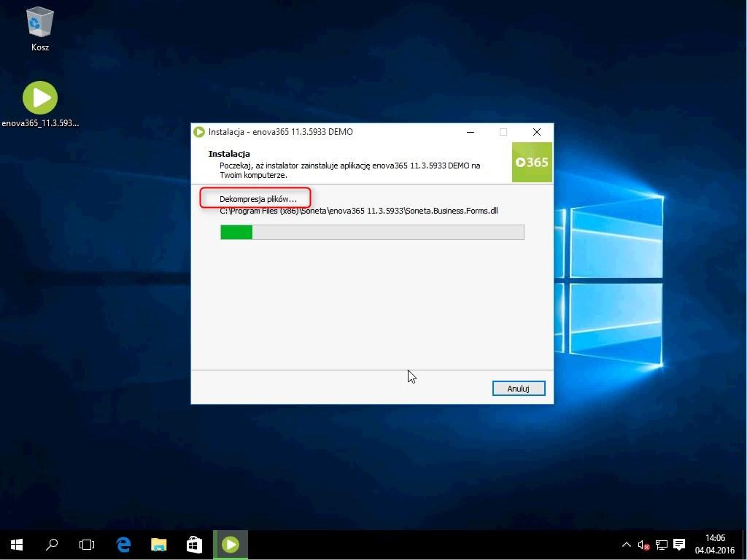747x560 pixels.
Task: Click the window title "Instalacja - enova365 11.3.5933 DEMO"
Action: click(x=281, y=132)
